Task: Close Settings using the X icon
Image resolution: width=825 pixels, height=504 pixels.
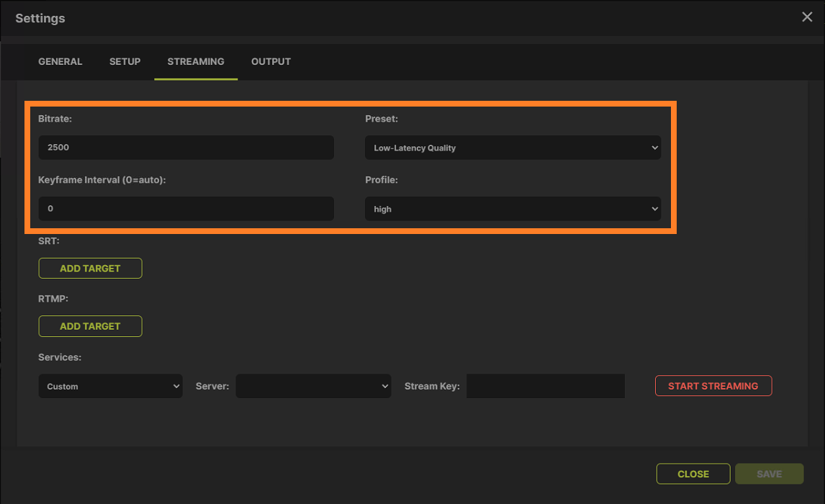Action: 807,17
